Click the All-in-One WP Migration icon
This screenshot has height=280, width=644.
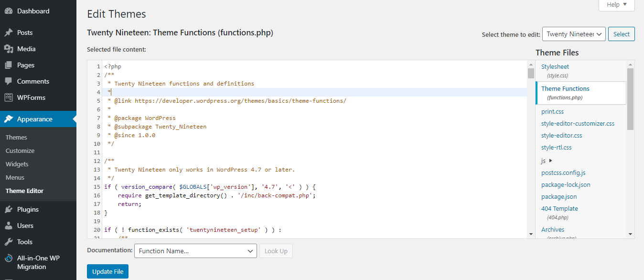[9, 258]
